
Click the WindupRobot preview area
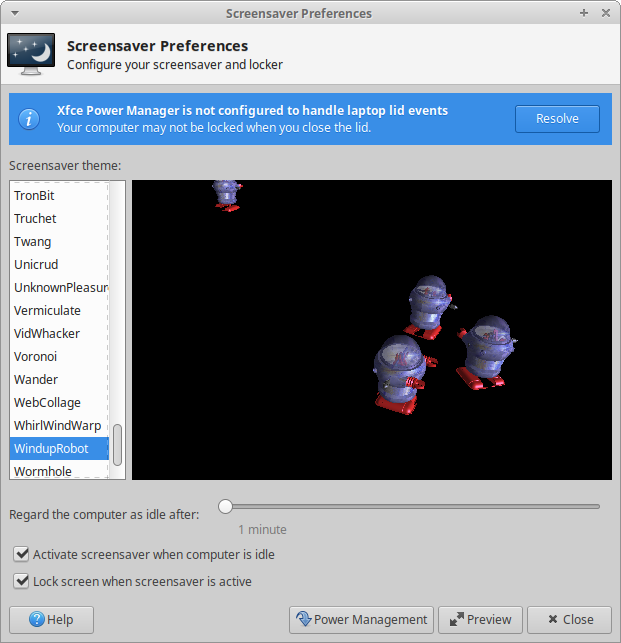(x=372, y=330)
